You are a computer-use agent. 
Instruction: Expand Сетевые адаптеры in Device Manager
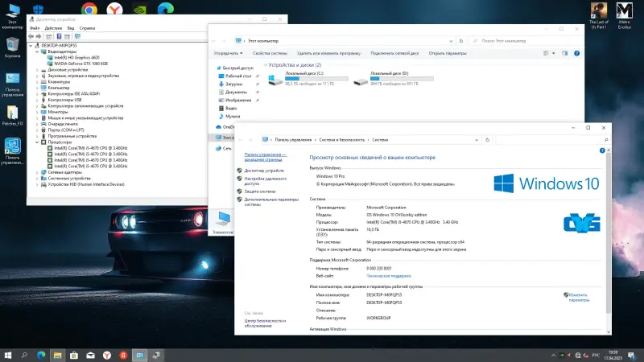[x=37, y=172]
